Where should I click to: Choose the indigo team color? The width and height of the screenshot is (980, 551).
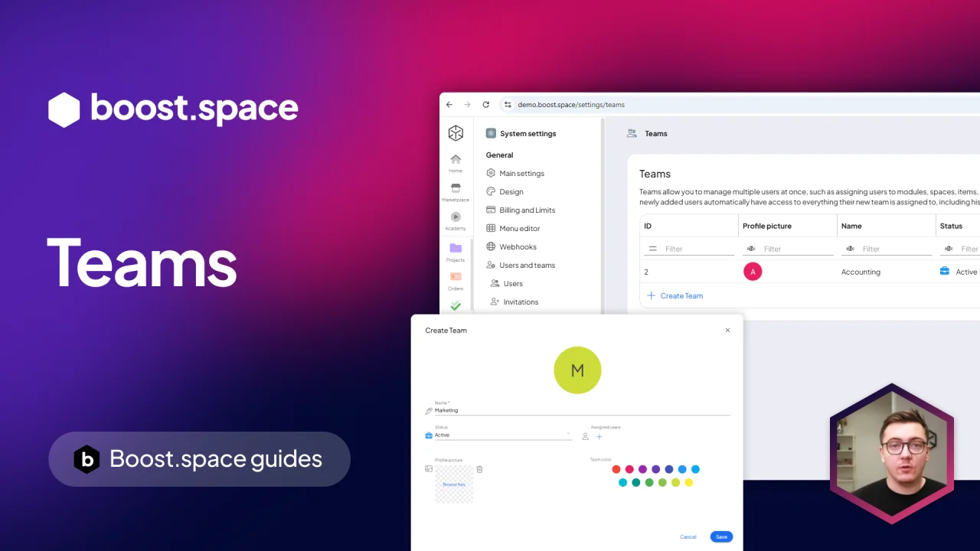669,469
